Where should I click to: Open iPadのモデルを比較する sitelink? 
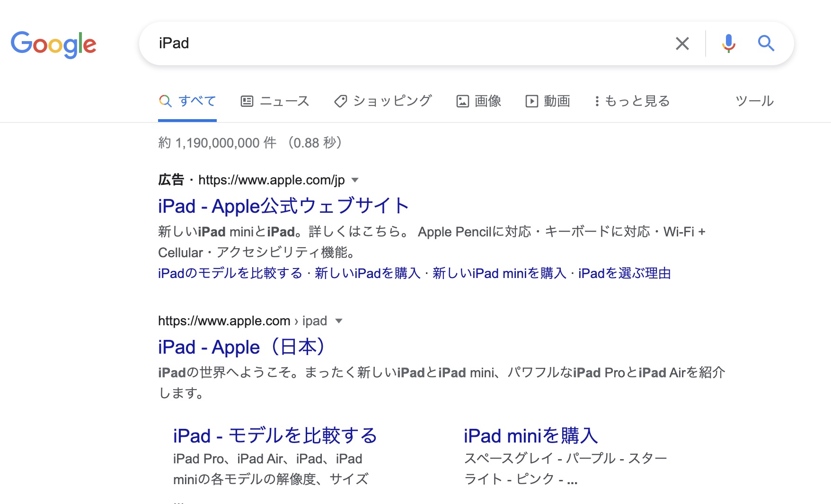[230, 273]
